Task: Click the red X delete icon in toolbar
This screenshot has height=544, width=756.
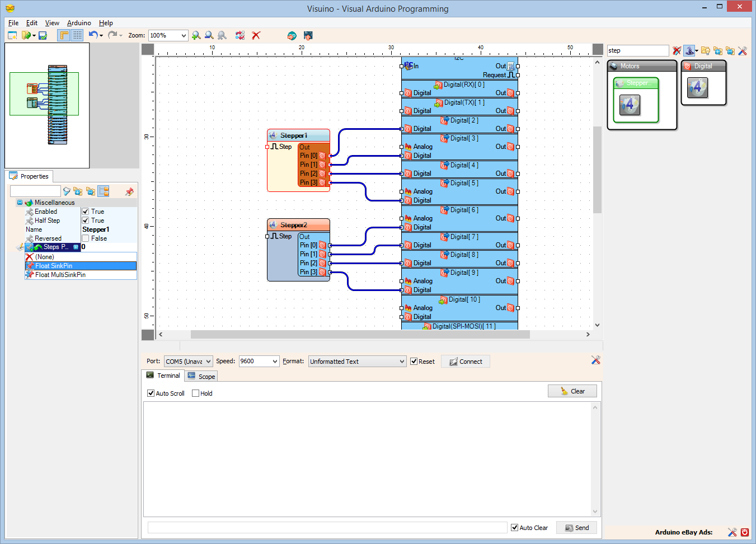Action: (256, 35)
